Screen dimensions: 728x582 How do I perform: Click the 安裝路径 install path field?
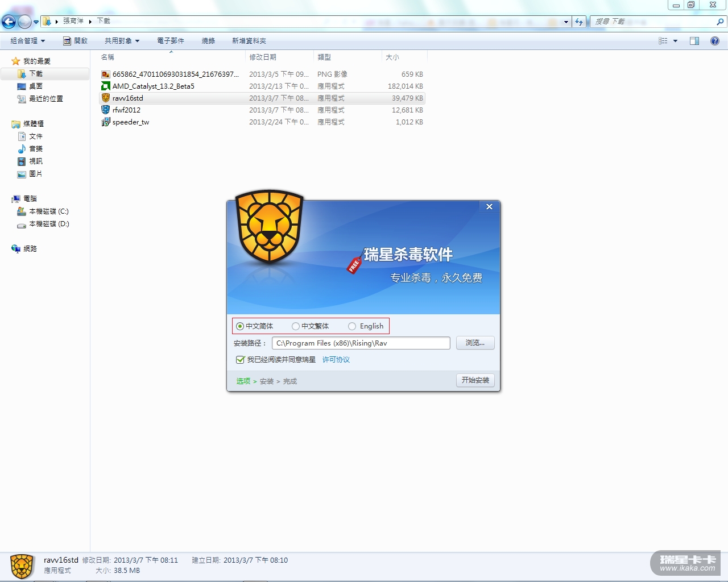(361, 343)
